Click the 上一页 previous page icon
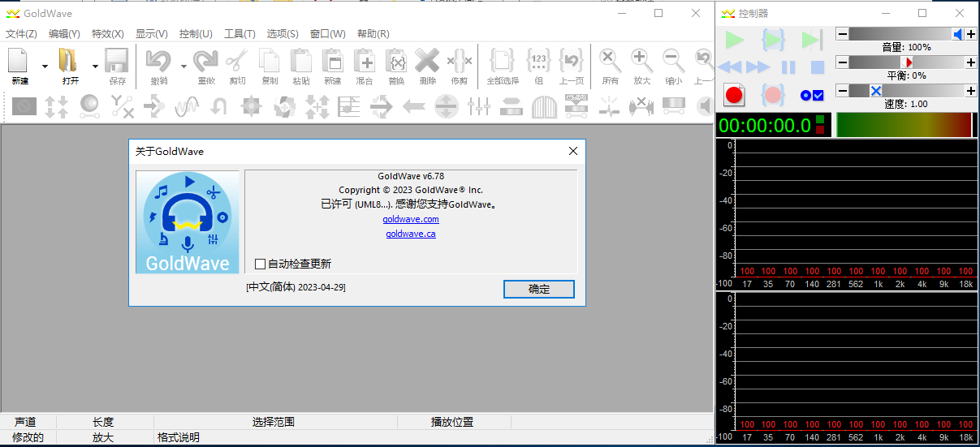Viewport: 980px width, 447px height. pos(572,62)
